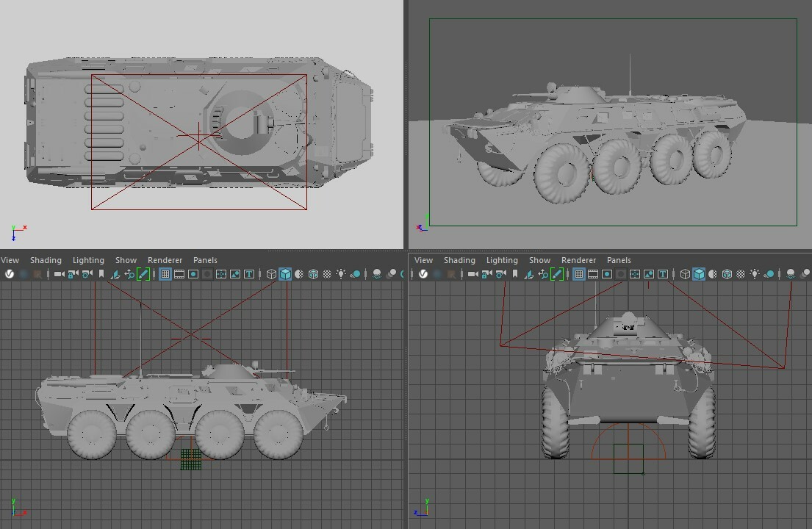
Task: Enable safe title display with the T icon
Action: coord(249,273)
